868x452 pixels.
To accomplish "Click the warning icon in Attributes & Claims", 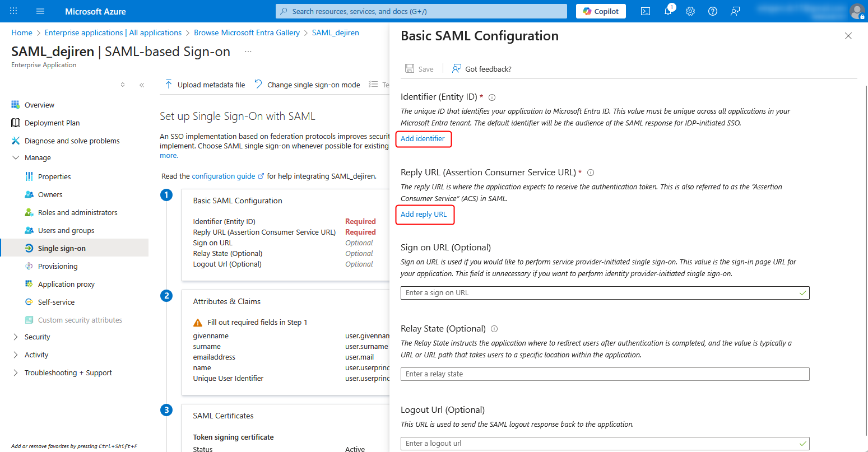I will (x=198, y=323).
